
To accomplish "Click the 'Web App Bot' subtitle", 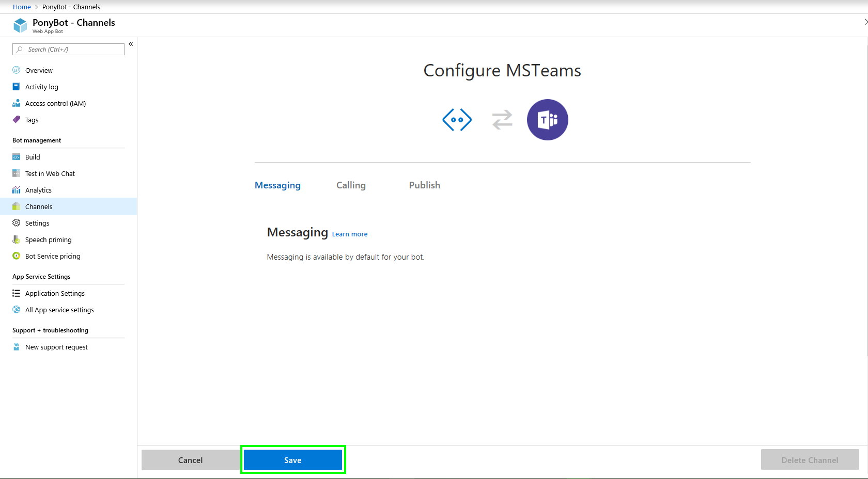I will coord(48,31).
